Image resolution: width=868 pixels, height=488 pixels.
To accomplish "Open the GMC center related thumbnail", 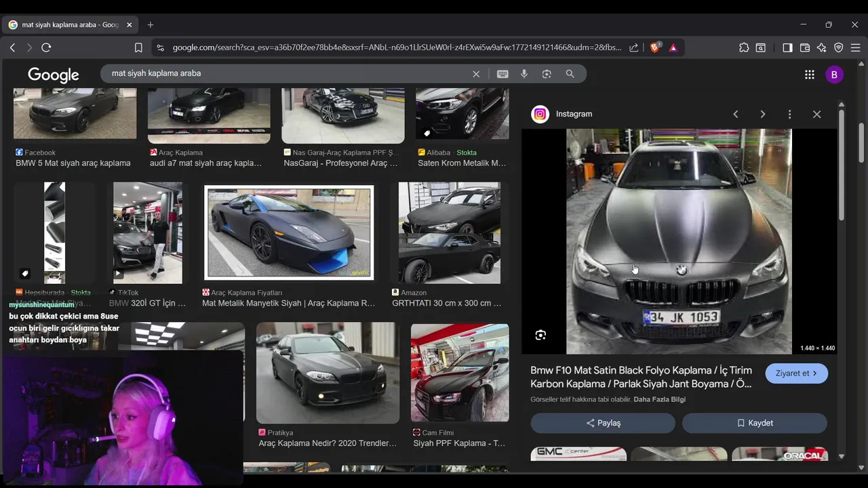I will 578,453.
